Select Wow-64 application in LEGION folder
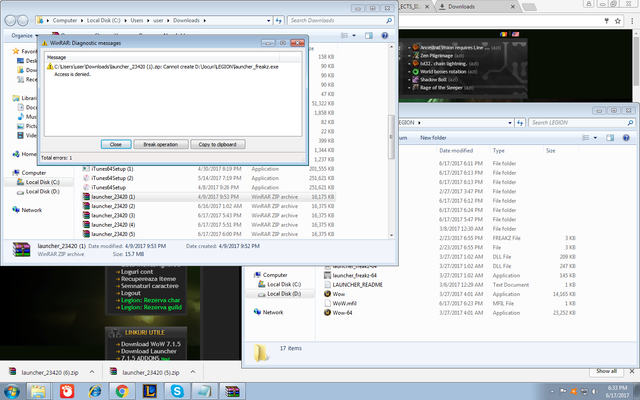 (450, 313)
